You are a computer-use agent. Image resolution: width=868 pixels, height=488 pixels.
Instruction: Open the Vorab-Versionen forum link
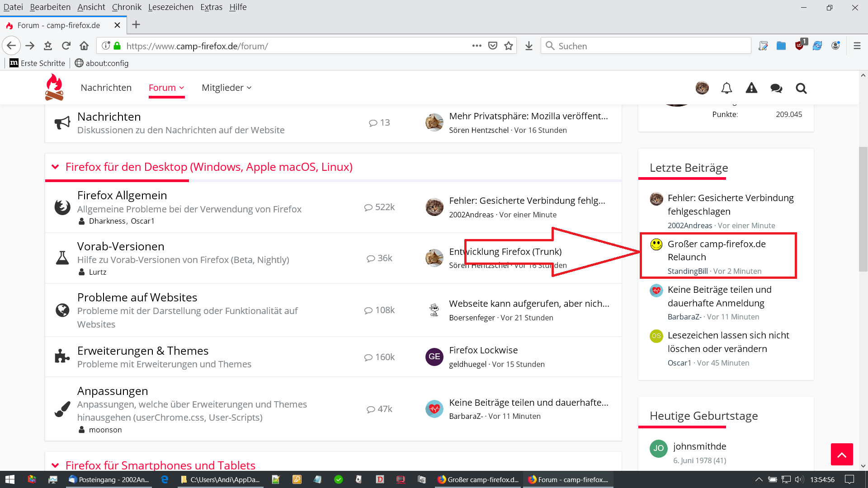coord(121,246)
